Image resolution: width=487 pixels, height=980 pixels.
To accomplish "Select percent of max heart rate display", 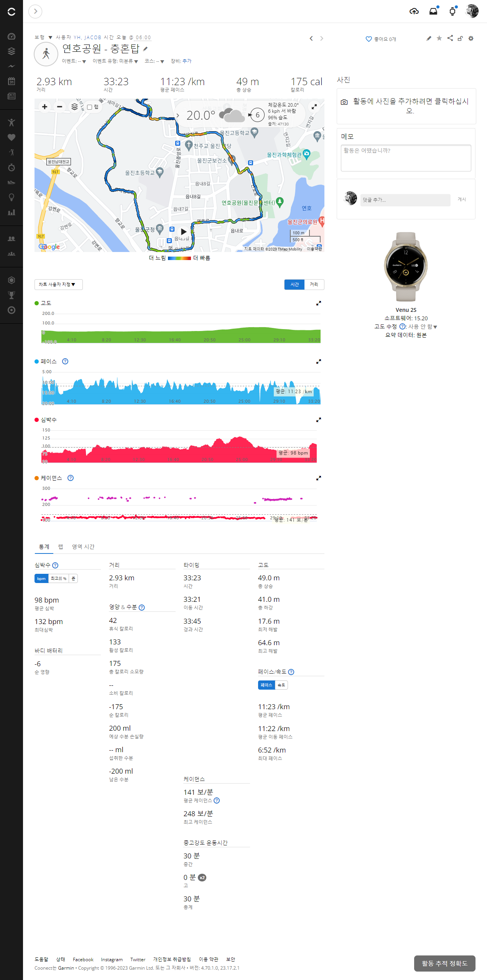I will [59, 578].
